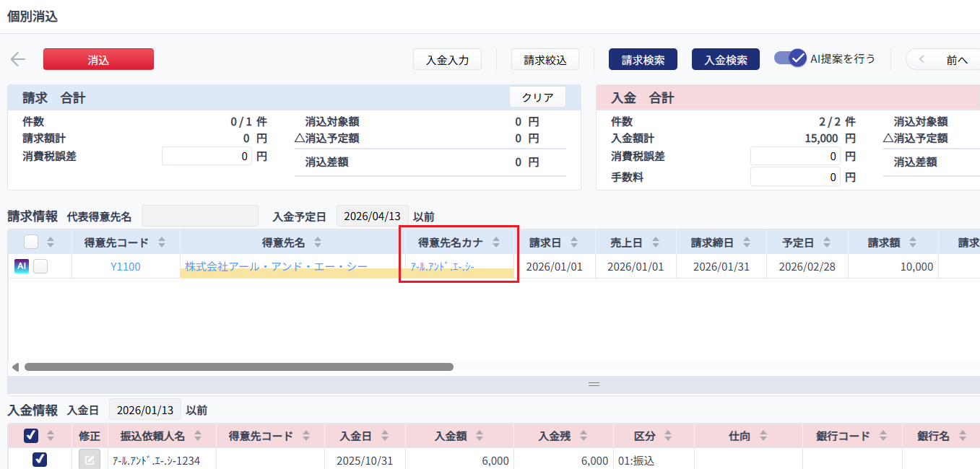Click the AI suggestion badge icon
Screen dimensions: 980x469
pos(21,266)
